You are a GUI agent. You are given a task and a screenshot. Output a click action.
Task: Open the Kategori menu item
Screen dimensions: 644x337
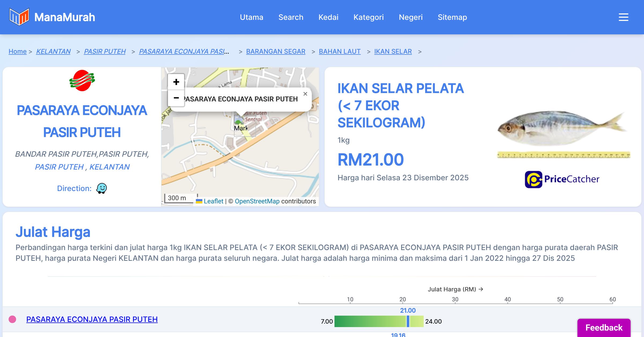tap(368, 17)
